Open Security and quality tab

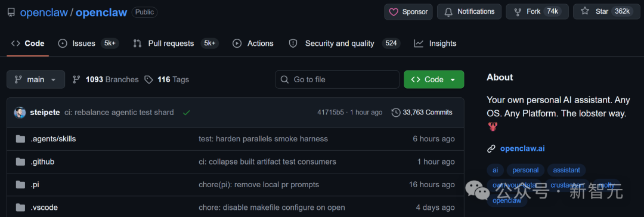tap(345, 43)
